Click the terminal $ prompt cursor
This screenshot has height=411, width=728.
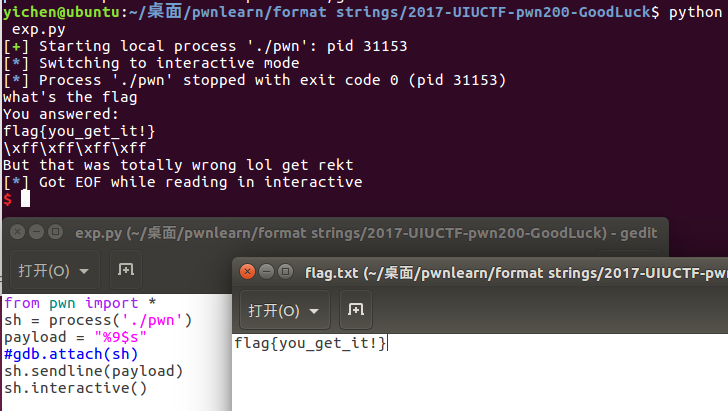tap(26, 199)
